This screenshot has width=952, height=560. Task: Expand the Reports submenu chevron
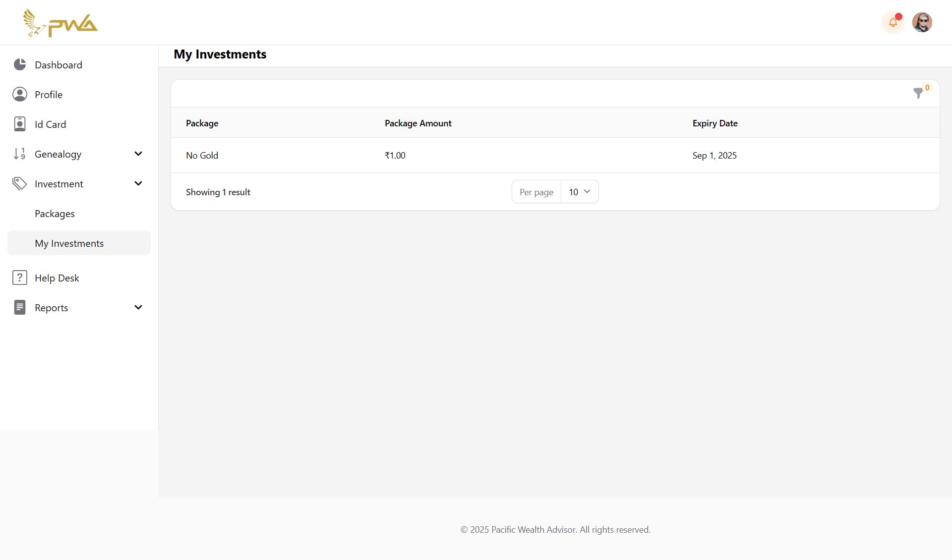click(138, 307)
